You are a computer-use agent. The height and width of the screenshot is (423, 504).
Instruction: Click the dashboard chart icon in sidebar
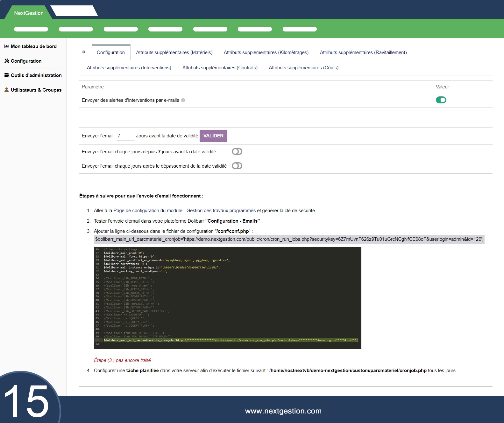6,46
